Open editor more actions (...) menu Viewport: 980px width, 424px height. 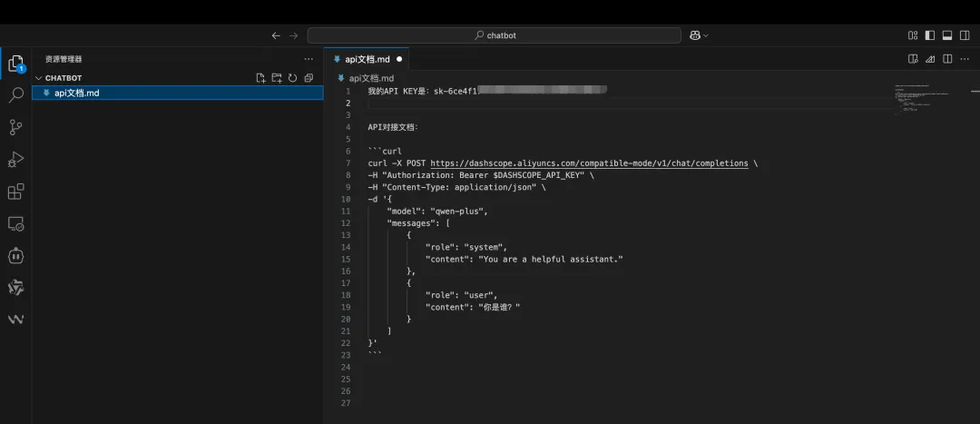[x=965, y=59]
